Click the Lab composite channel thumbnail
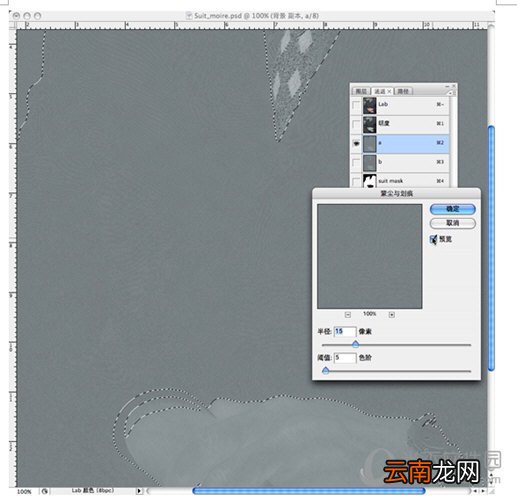517x500 pixels. tap(370, 105)
